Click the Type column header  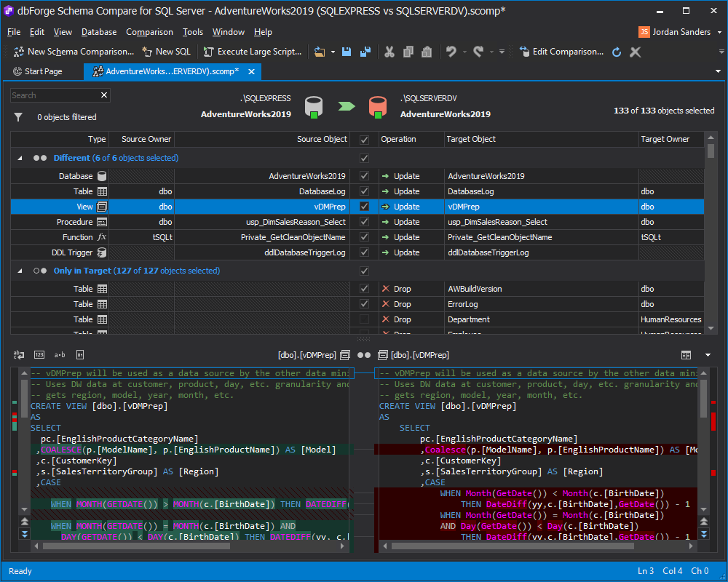60,139
